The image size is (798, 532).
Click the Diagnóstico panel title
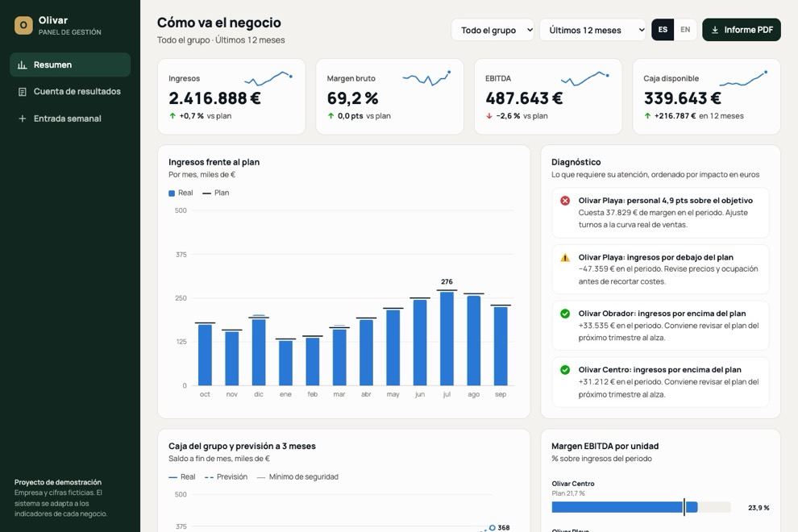(576, 162)
